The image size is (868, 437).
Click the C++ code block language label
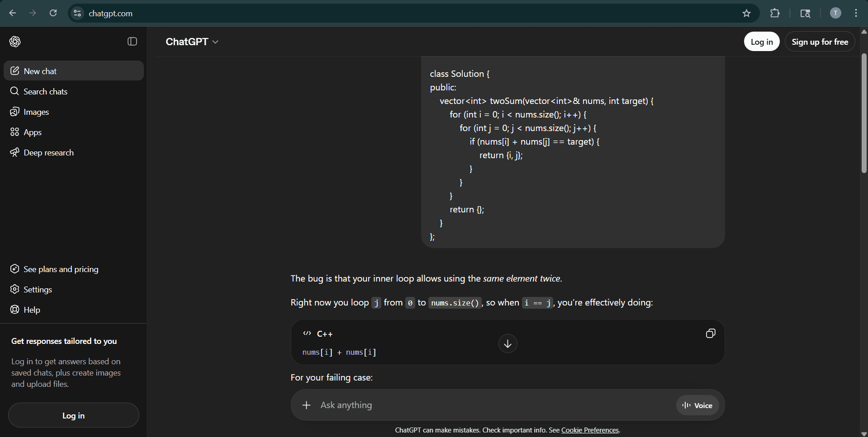point(324,334)
